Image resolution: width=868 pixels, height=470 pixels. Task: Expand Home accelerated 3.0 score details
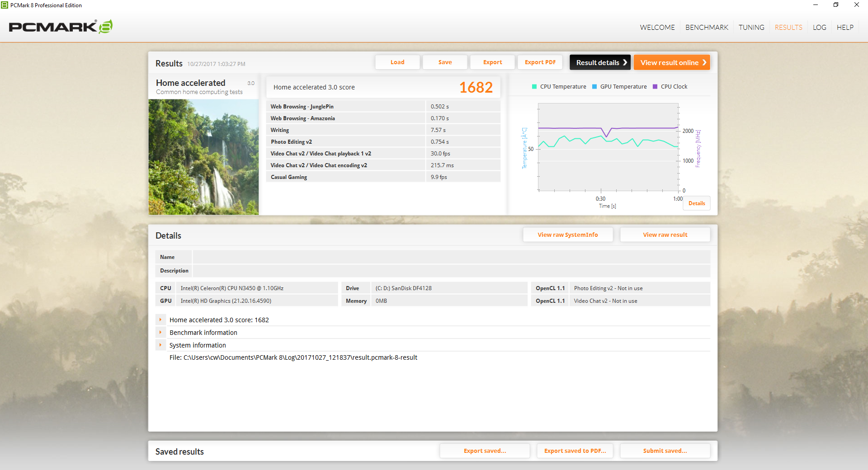160,320
